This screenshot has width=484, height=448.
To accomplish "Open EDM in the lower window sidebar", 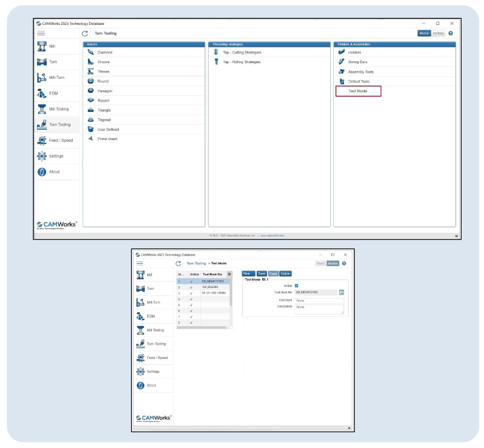I will pyautogui.click(x=154, y=316).
